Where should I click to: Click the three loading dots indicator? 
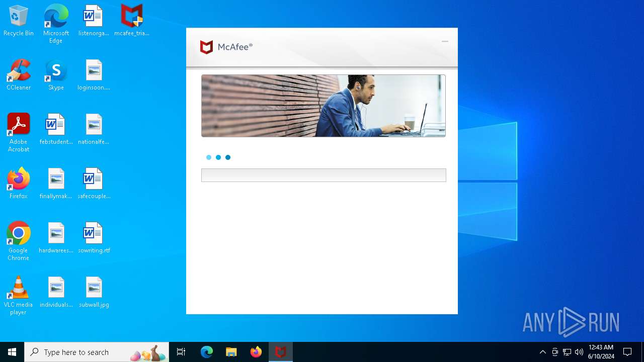click(218, 157)
